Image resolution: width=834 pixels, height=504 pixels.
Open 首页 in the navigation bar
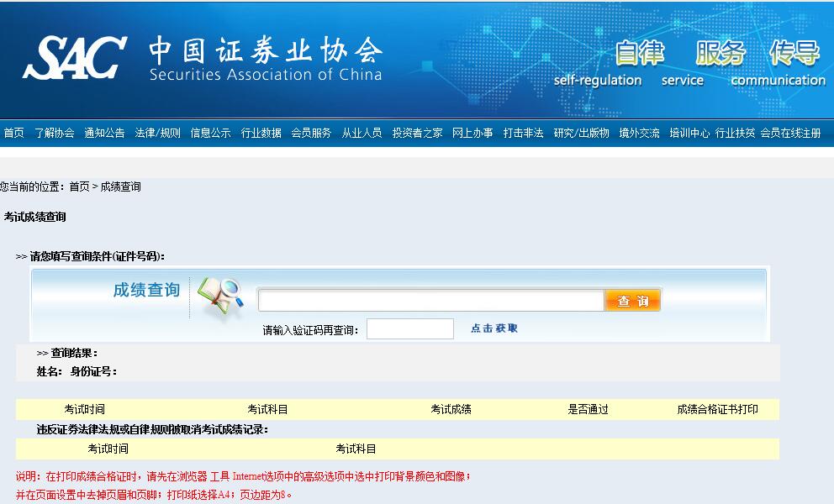13,133
